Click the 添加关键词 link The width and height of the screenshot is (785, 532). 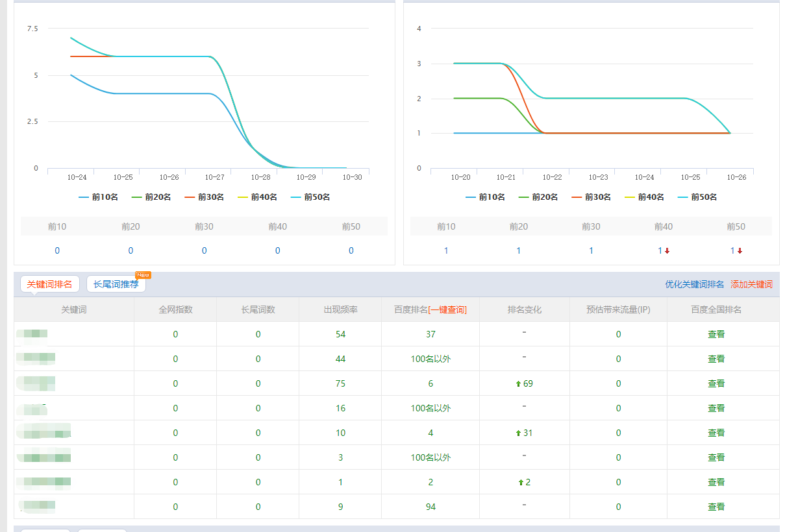(751, 284)
